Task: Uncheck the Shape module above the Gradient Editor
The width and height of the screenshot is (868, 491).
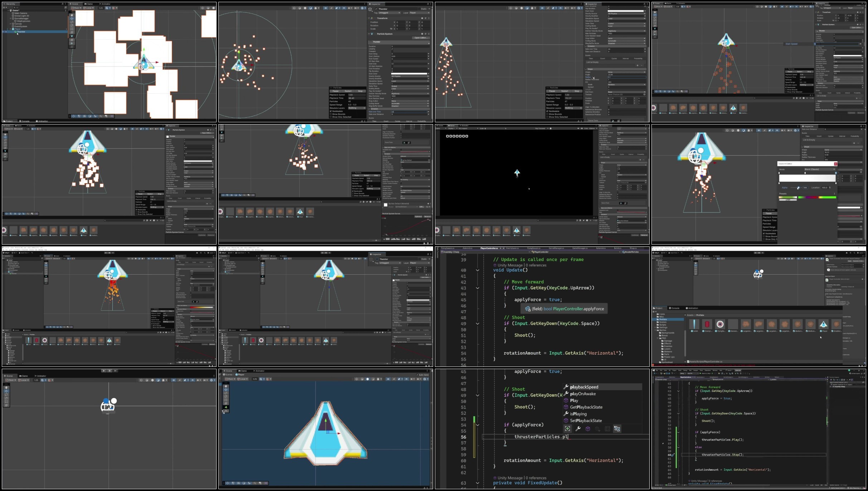Action: (x=803, y=147)
